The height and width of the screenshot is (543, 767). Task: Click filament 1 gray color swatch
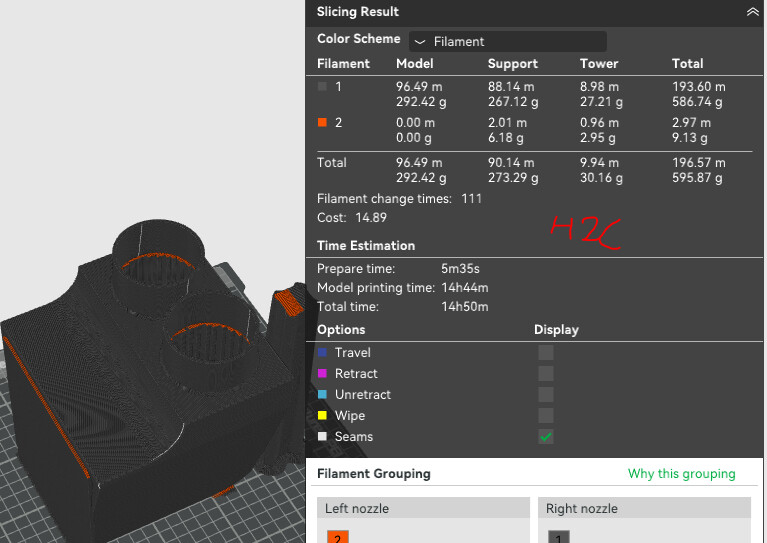click(x=322, y=87)
